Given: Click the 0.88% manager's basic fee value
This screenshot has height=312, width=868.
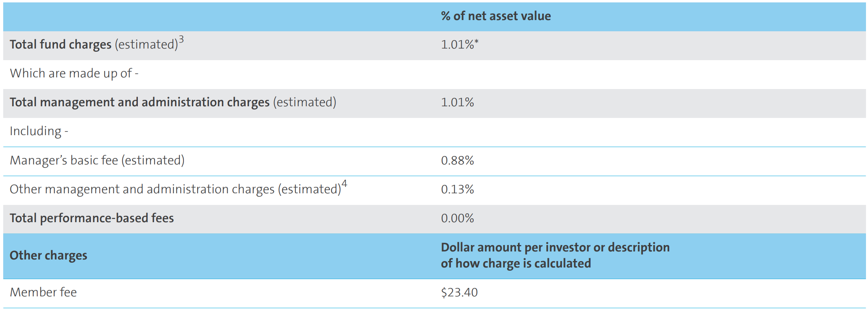Looking at the screenshot, I should [x=457, y=160].
